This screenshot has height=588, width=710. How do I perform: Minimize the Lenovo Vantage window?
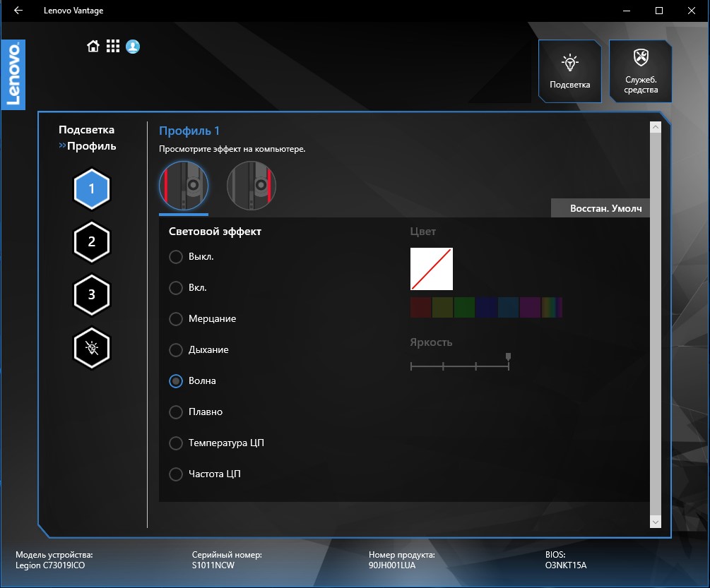point(627,11)
